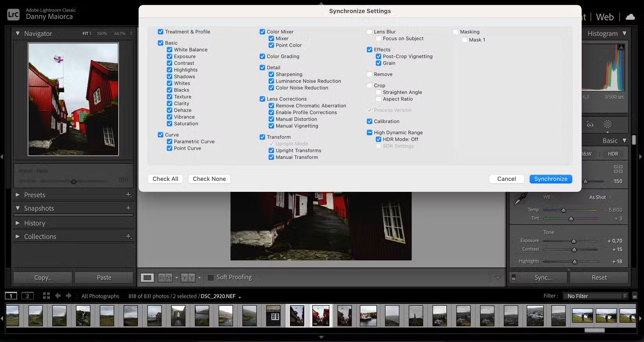
Task: Enable the Lens Blur checkbox
Action: (x=370, y=32)
